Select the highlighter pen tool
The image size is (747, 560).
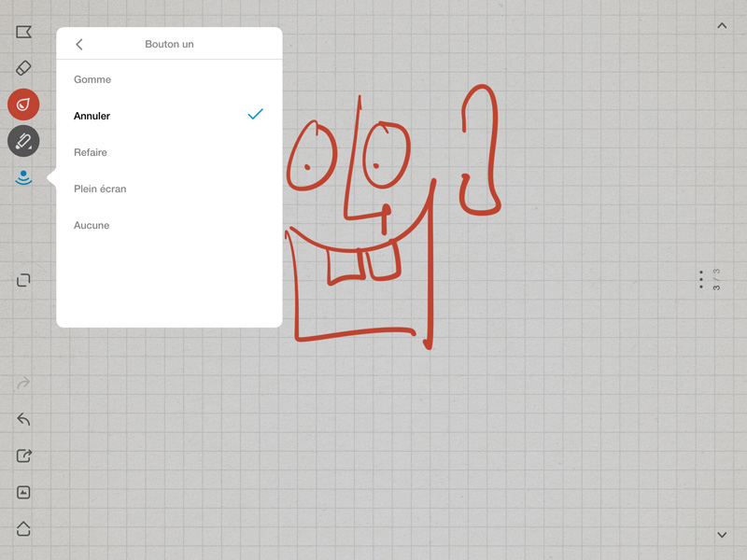23,141
